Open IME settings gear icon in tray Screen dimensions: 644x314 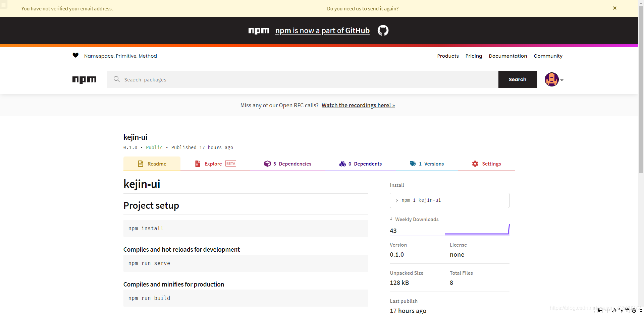click(x=634, y=310)
